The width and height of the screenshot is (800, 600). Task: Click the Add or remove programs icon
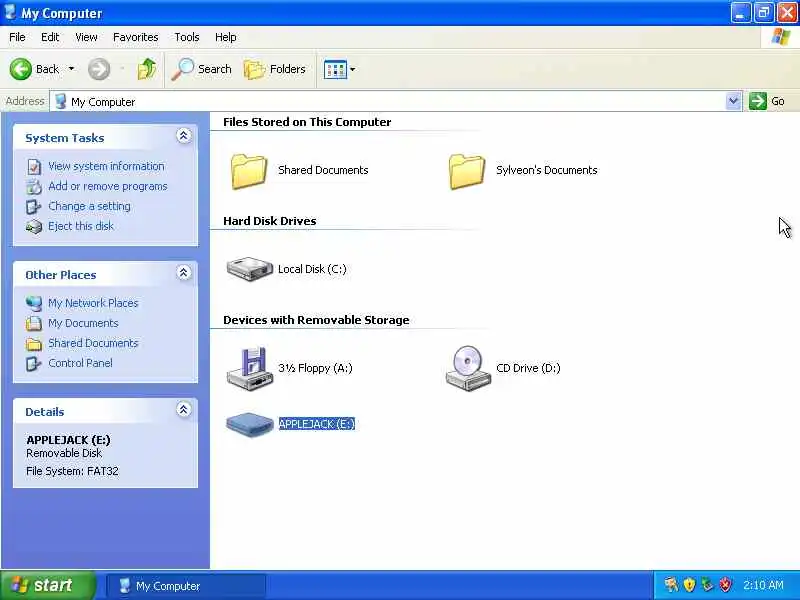coord(34,187)
